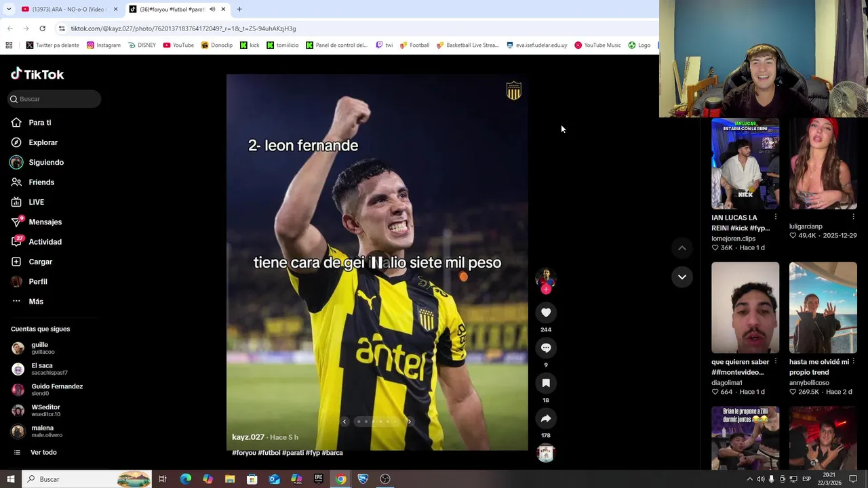Open a new browser tab
The height and width of the screenshot is (488, 868).
point(239,9)
